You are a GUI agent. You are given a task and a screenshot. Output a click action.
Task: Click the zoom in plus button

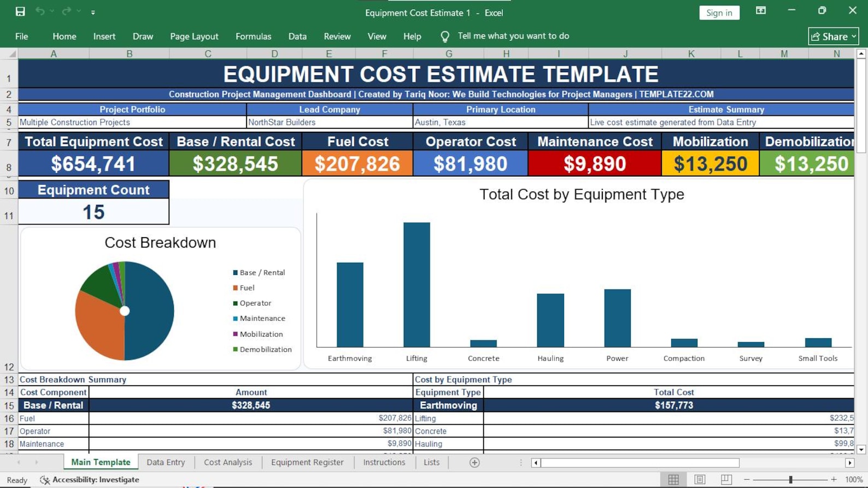click(834, 479)
